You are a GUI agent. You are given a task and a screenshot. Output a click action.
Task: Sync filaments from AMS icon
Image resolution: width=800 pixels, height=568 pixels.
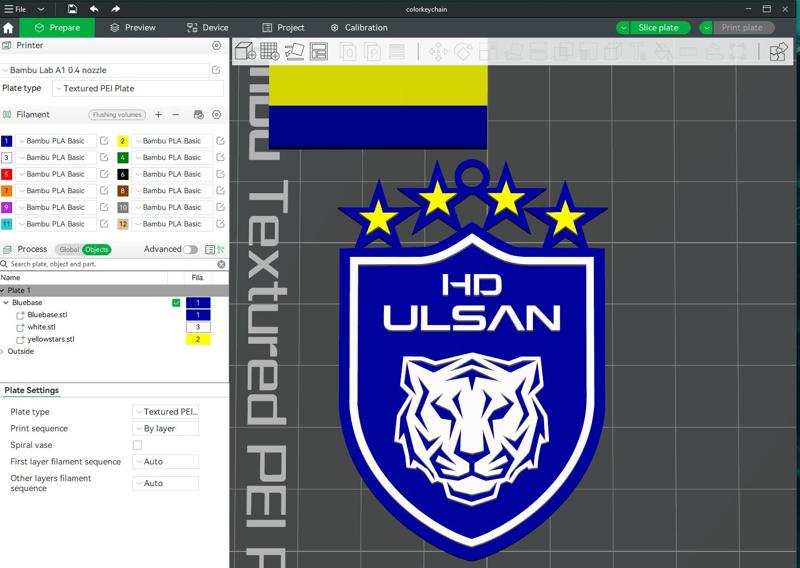(x=199, y=115)
